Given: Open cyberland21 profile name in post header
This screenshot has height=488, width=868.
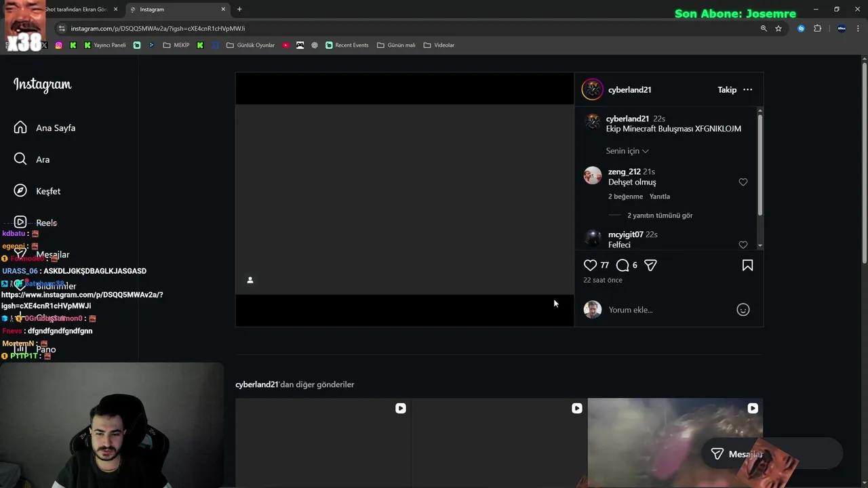Looking at the screenshot, I should click(629, 89).
